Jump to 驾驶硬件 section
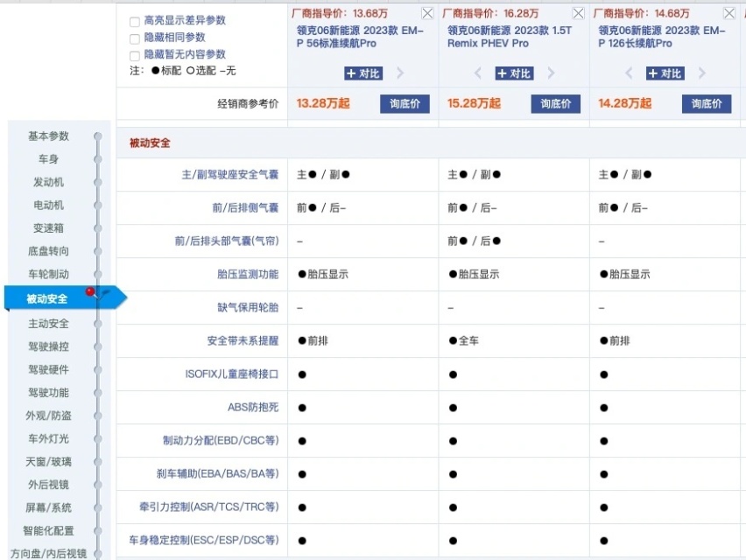 pos(48,369)
